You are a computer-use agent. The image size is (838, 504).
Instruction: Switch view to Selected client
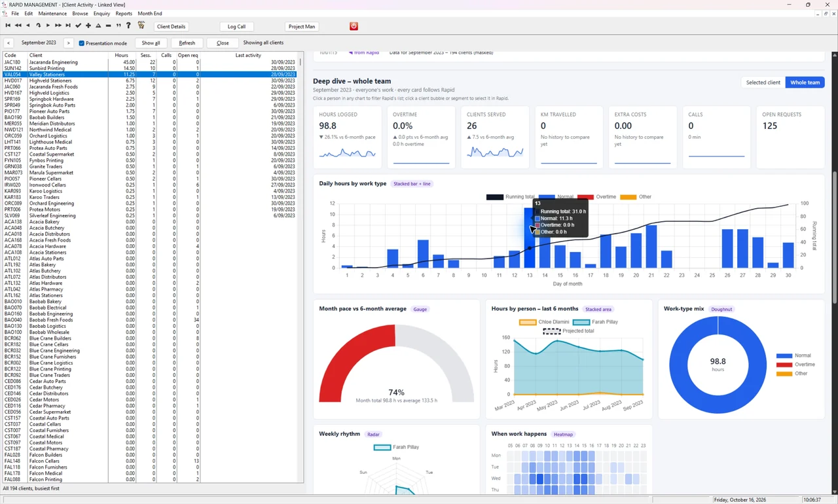(763, 82)
